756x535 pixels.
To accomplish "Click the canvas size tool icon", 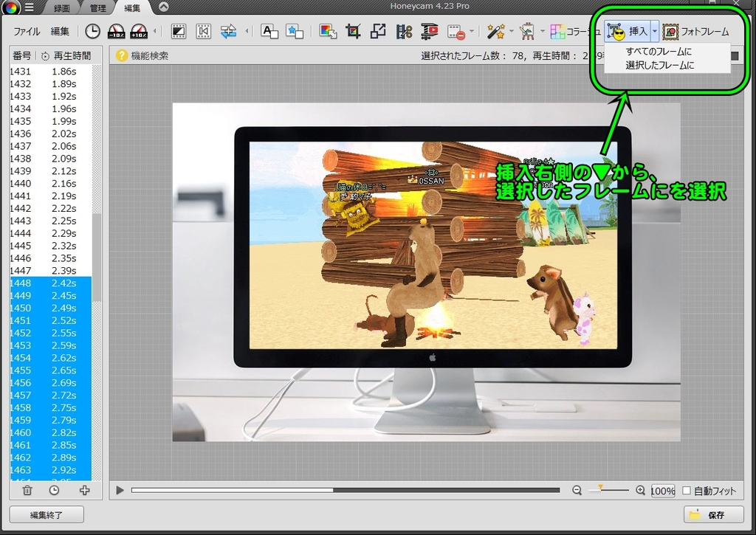I will coord(378,32).
